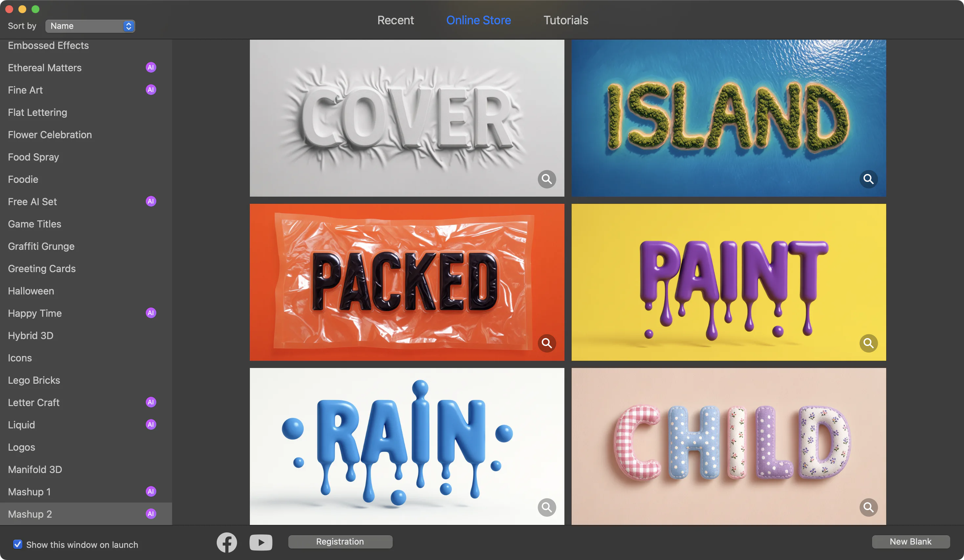The height and width of the screenshot is (560, 964).
Task: Uncheck Show this window on launch
Action: [x=18, y=544]
